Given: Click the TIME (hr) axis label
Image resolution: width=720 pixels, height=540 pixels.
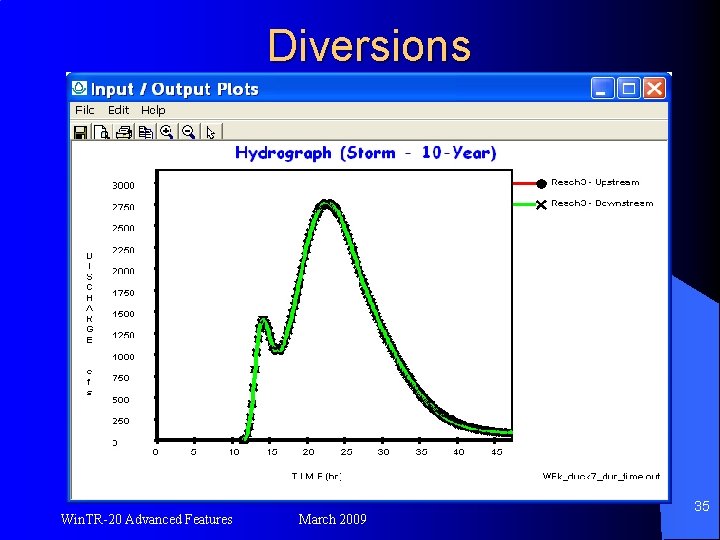Looking at the screenshot, I should pyautogui.click(x=316, y=476).
